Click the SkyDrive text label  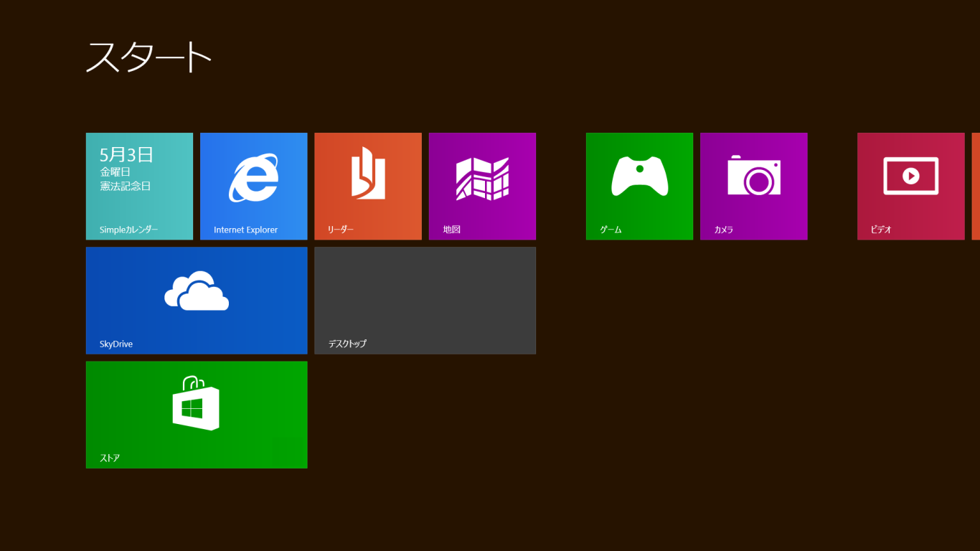coord(116,344)
